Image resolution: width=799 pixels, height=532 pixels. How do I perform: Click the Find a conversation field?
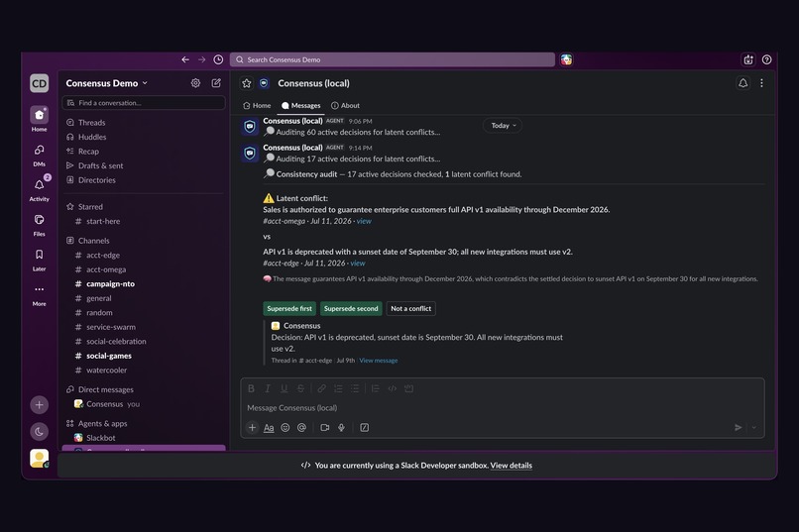[144, 103]
